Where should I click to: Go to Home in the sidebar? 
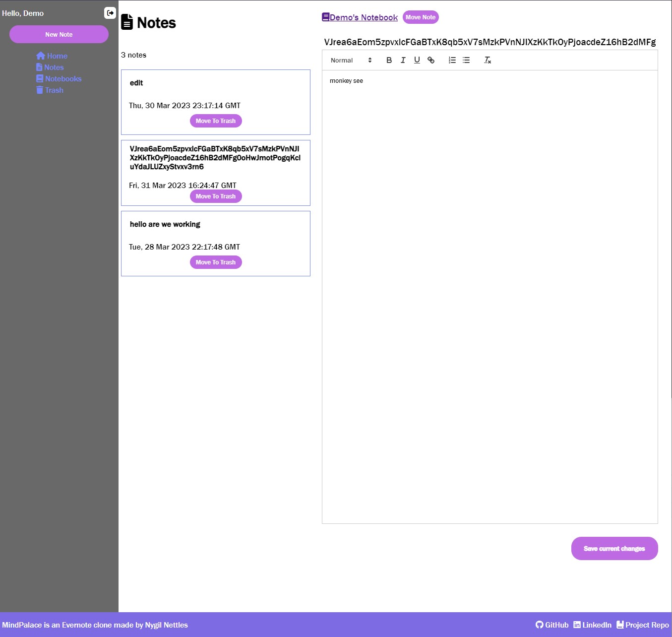(x=52, y=56)
